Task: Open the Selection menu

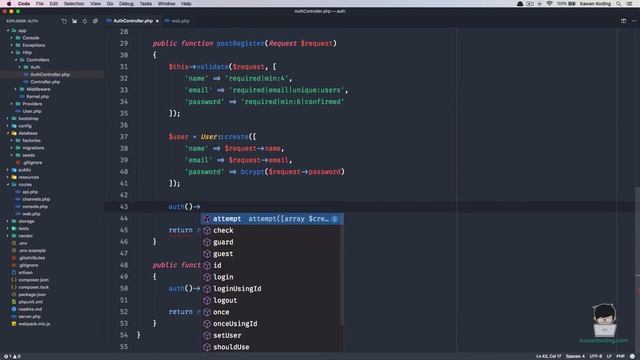Action: (x=74, y=4)
